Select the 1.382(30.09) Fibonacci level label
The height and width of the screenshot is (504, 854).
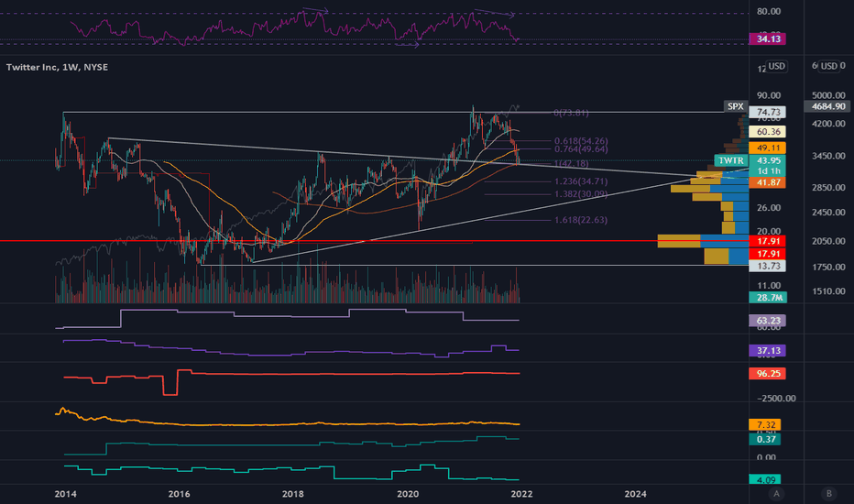tap(581, 194)
